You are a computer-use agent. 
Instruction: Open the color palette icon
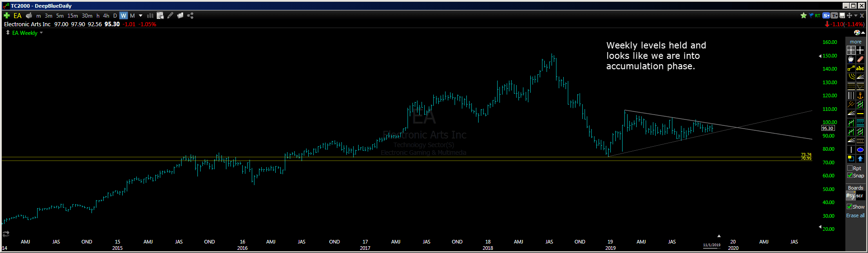[857, 33]
